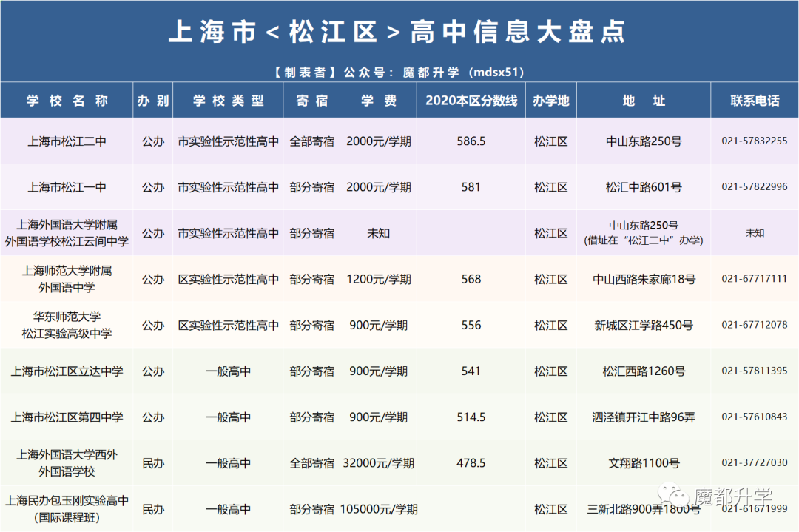Click the 学校名称 column header
This screenshot has width=799, height=532.
coord(67,101)
